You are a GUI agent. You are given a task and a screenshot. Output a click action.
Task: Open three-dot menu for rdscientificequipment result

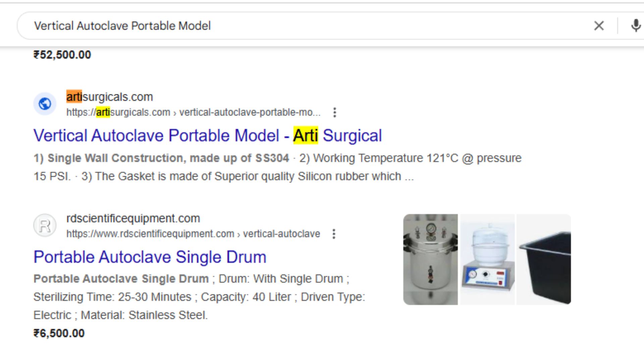click(x=334, y=234)
